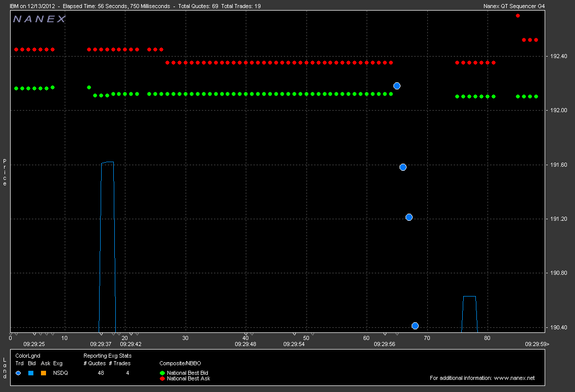Click 'Total Quotes: 69' in header
Viewport: 575px width, 392px height.
pos(198,6)
